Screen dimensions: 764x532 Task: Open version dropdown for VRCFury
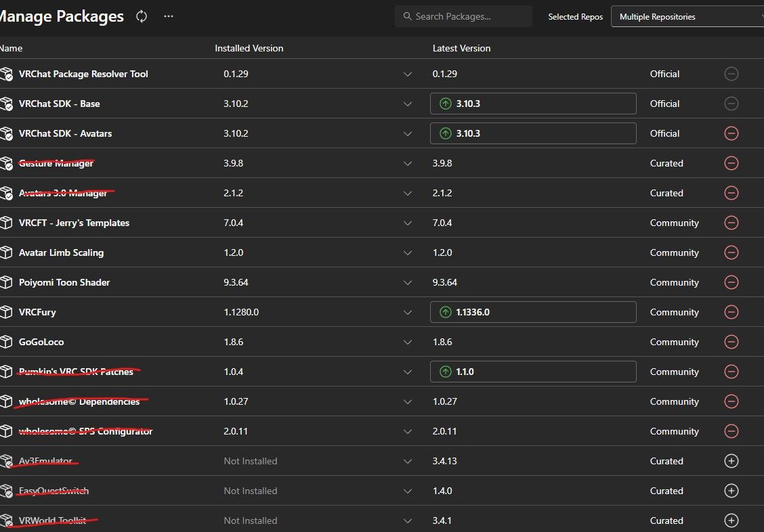[x=407, y=313]
